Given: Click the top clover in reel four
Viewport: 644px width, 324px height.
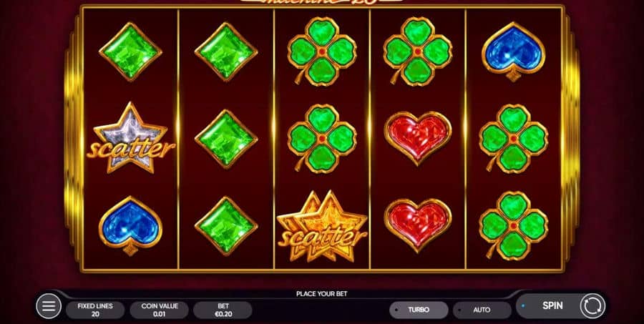Looking at the screenshot, I should tap(418, 51).
